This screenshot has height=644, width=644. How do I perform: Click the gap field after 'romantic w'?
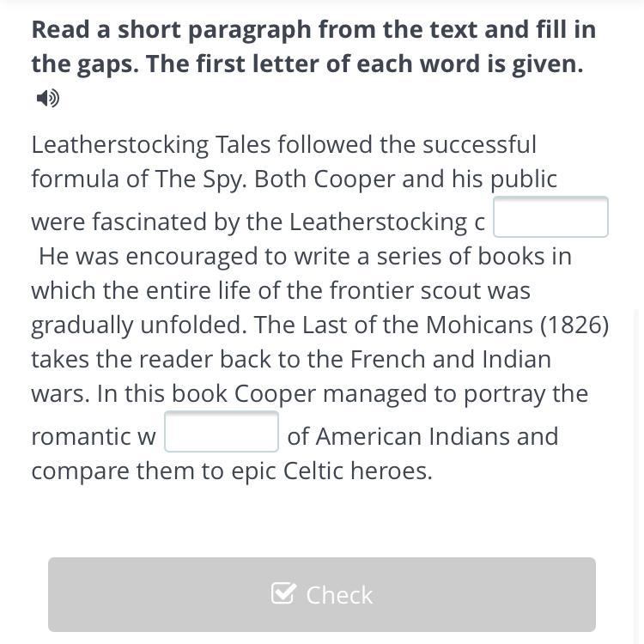click(222, 432)
